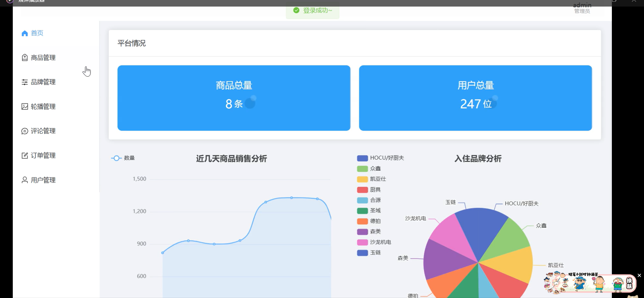
Task: Click the 近几天商品销售分析 chart title
Action: pos(231,158)
